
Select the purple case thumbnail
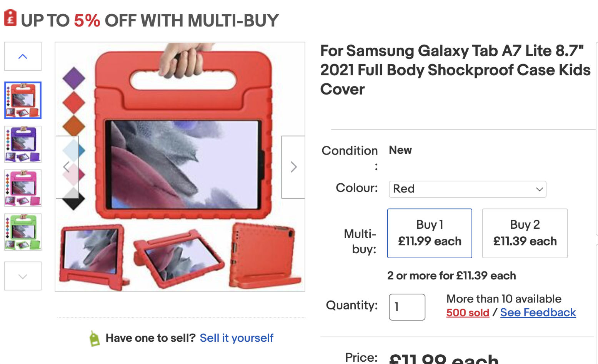tap(23, 144)
